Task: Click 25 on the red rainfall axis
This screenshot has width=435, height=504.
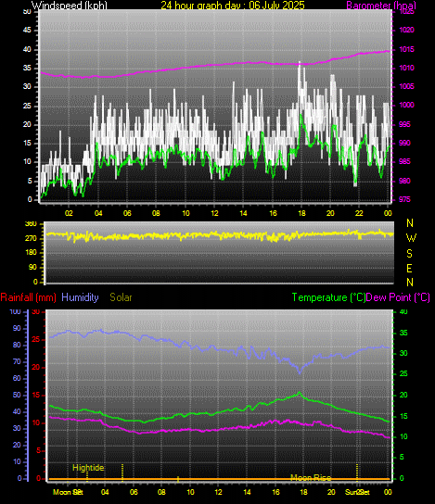Action: (x=36, y=339)
